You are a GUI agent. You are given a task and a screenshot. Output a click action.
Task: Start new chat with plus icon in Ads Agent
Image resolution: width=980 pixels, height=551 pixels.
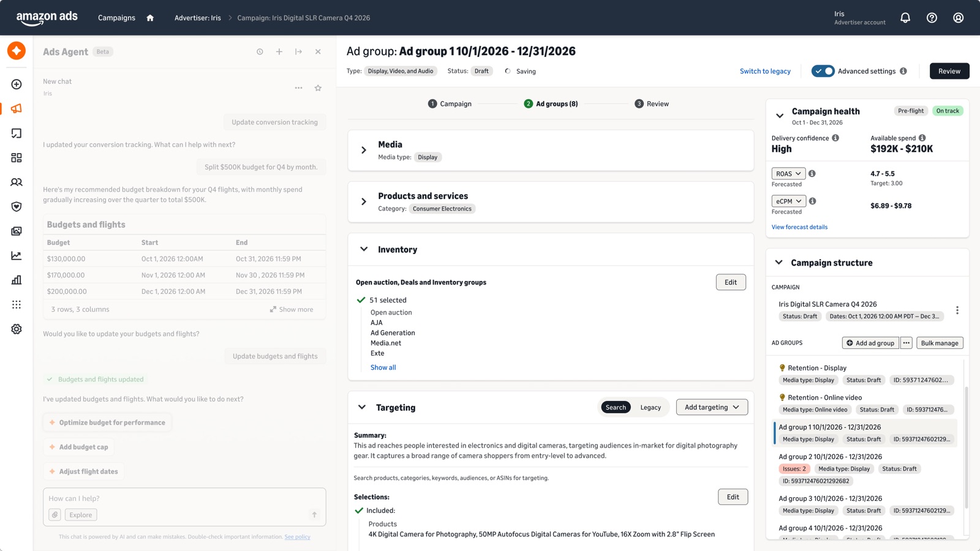279,52
